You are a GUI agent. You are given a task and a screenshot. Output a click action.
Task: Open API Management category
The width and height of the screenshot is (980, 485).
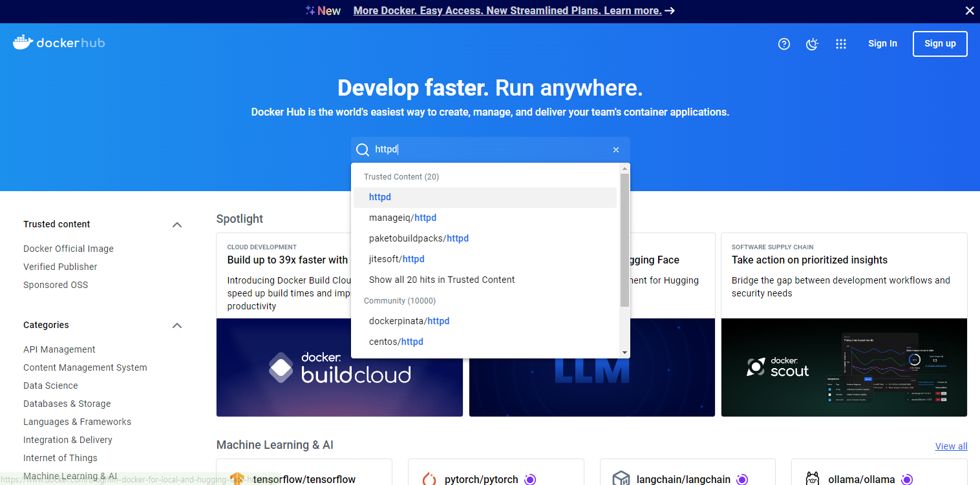click(59, 349)
